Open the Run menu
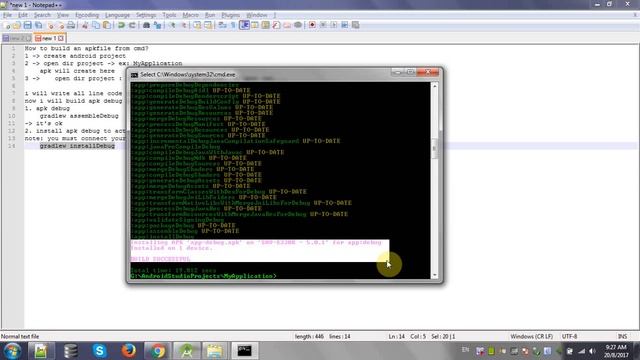 pyautogui.click(x=210, y=15)
